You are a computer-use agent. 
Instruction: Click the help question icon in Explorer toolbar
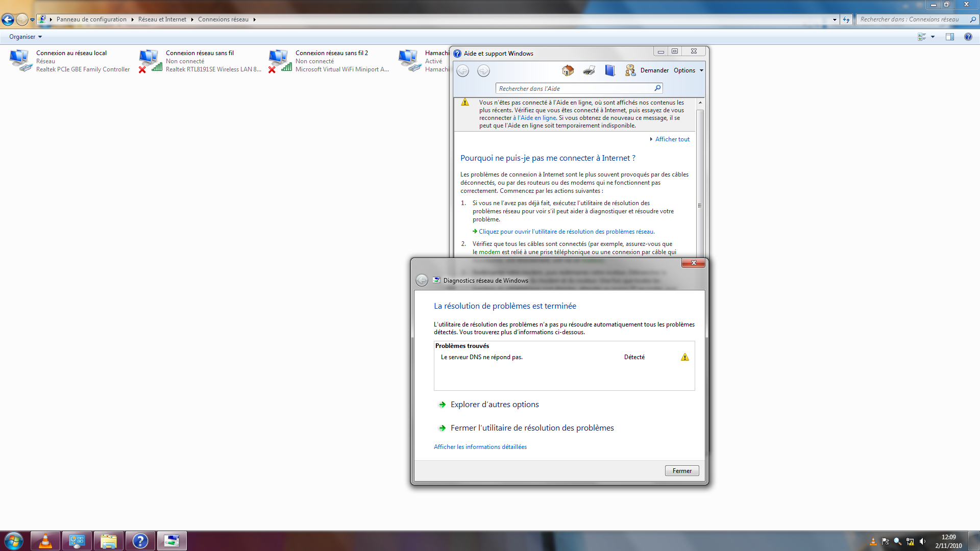pyautogui.click(x=968, y=37)
